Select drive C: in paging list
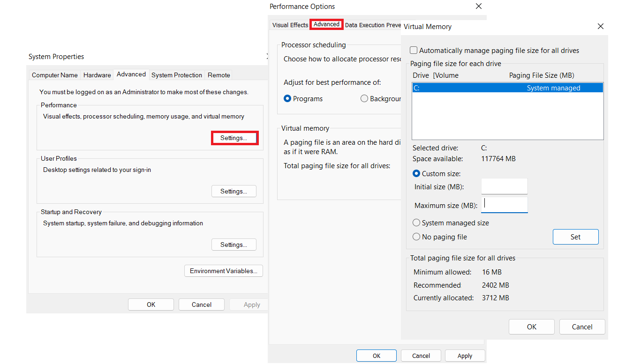Screen dimensions: 633x364 coord(507,88)
